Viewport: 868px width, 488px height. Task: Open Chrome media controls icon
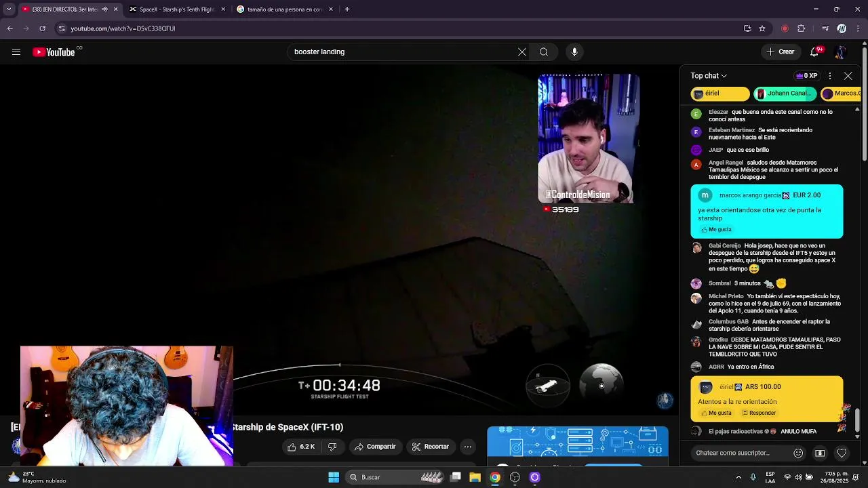click(825, 28)
